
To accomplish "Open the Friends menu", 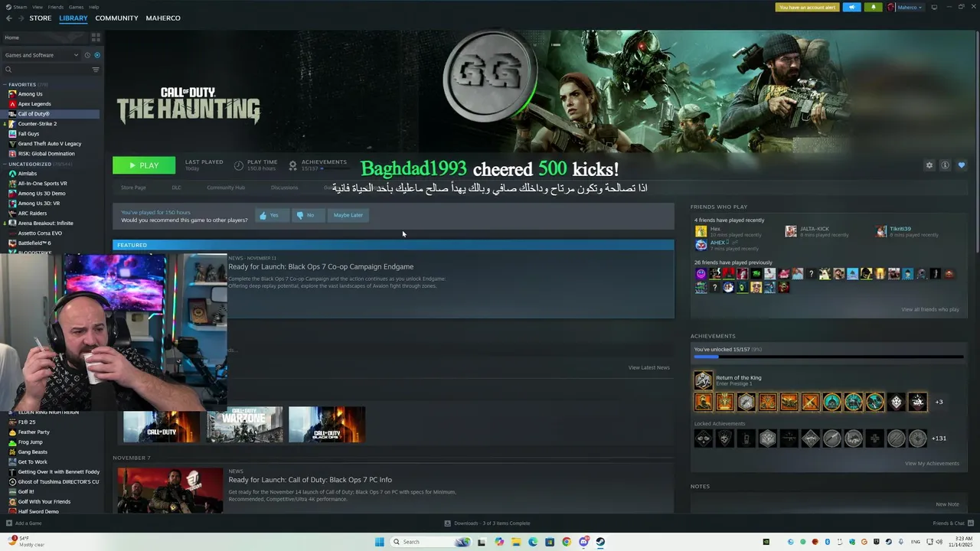I will (56, 7).
